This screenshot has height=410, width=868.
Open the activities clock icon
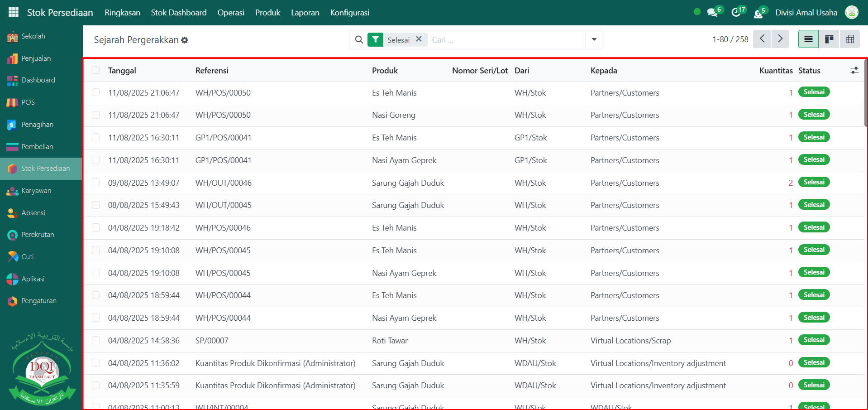736,12
